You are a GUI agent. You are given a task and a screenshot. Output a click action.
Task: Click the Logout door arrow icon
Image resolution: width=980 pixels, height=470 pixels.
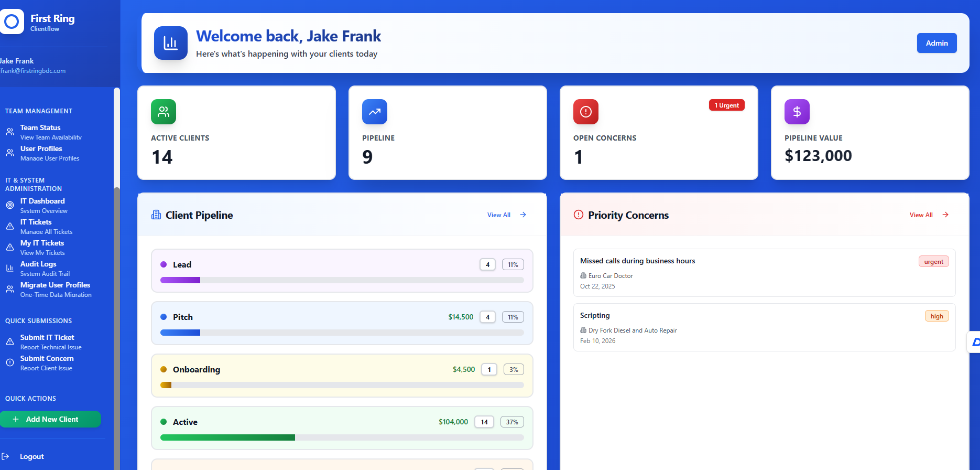point(5,456)
